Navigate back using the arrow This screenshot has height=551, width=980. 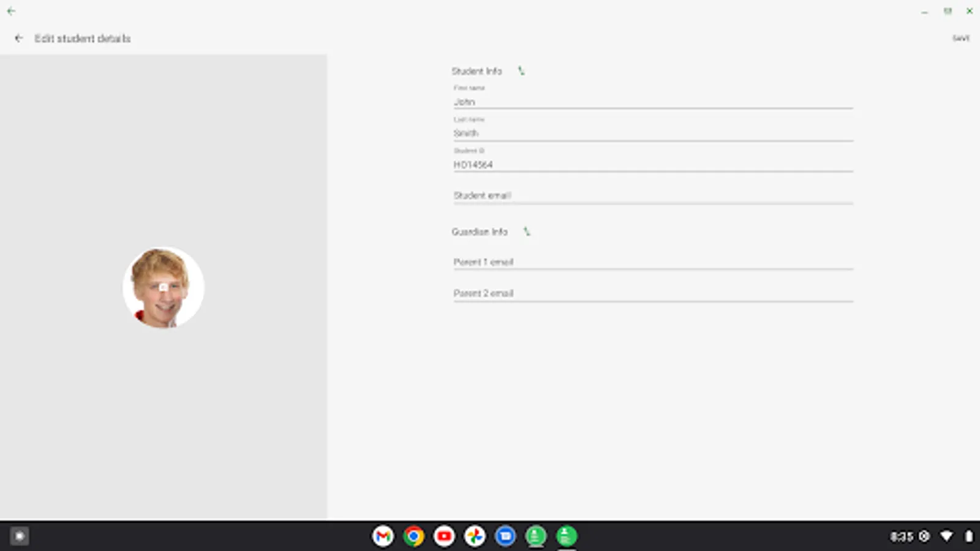pos(18,38)
